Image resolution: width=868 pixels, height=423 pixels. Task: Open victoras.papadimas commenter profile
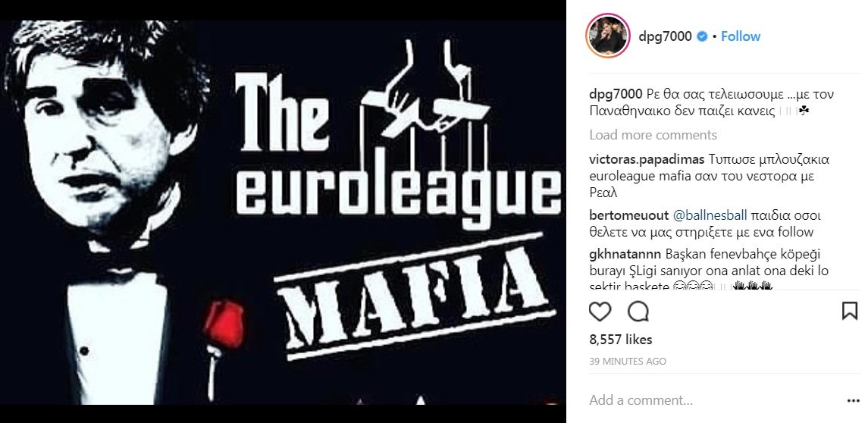[647, 160]
